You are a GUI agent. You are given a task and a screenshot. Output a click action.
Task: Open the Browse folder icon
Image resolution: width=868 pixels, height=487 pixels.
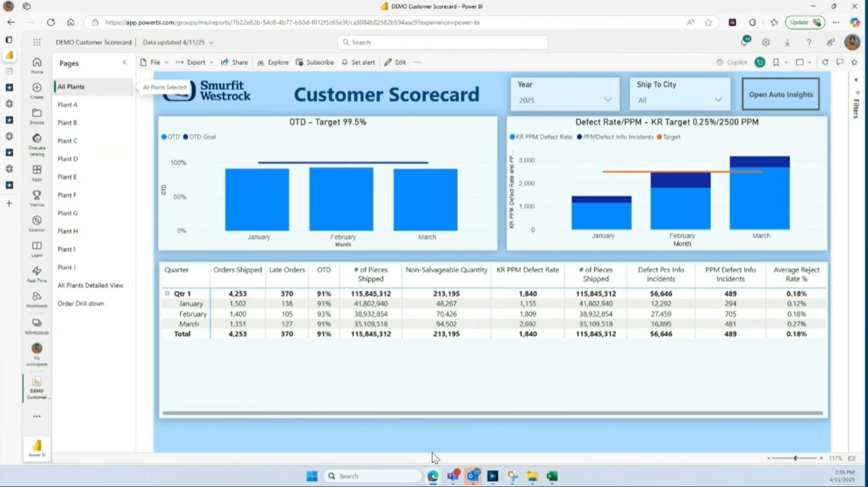[37, 116]
